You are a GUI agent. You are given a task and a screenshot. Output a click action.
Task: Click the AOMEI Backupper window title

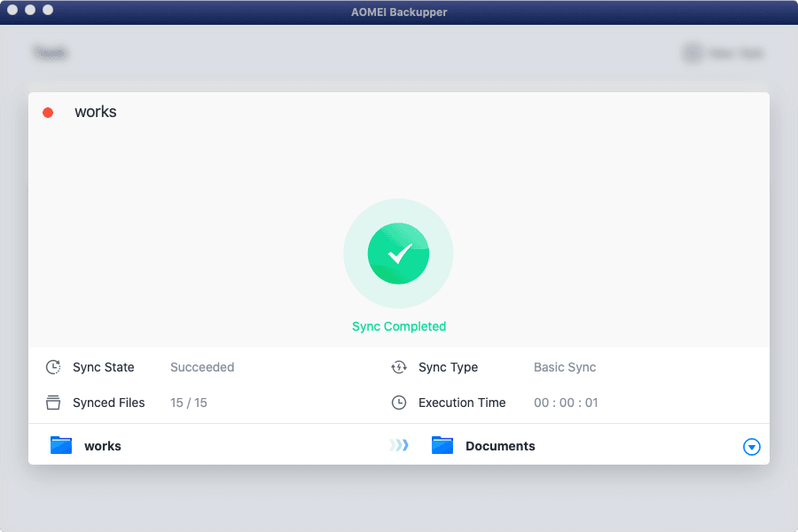(399, 12)
